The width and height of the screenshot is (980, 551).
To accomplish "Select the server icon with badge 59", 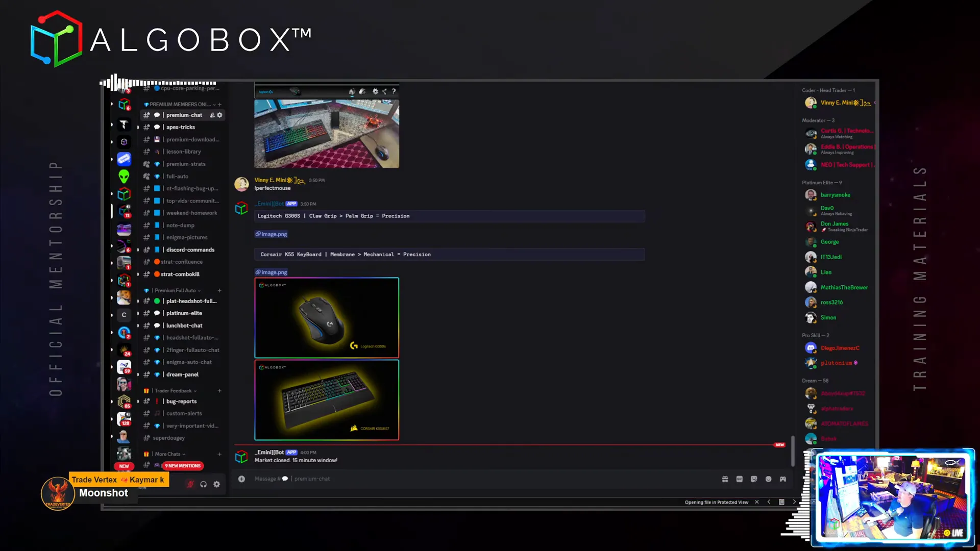I will point(124,367).
